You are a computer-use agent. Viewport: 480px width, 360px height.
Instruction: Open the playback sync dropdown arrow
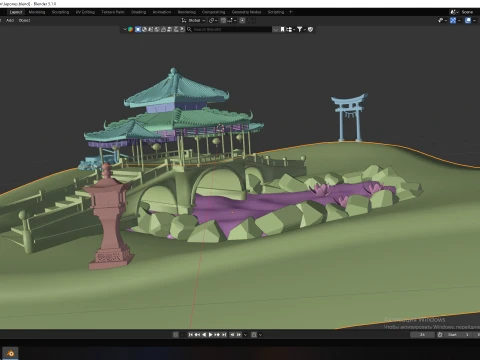[246, 335]
